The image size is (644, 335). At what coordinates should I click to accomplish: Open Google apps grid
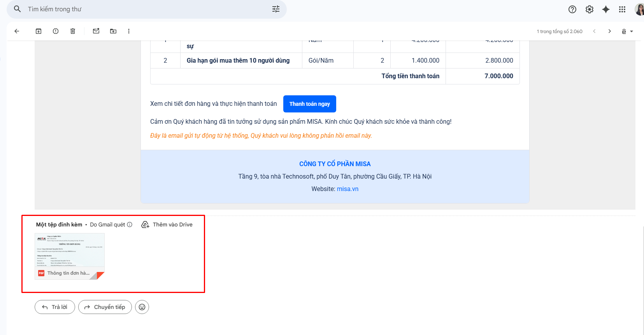coord(622,9)
